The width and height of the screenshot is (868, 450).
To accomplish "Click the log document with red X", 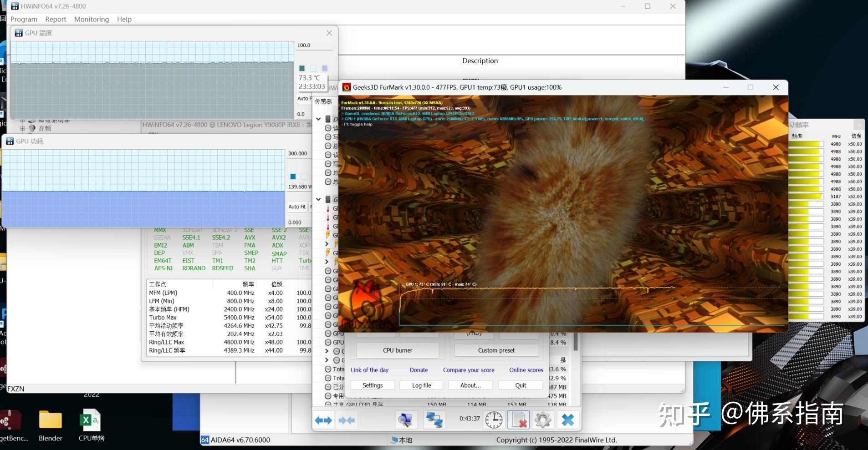I will pyautogui.click(x=518, y=420).
